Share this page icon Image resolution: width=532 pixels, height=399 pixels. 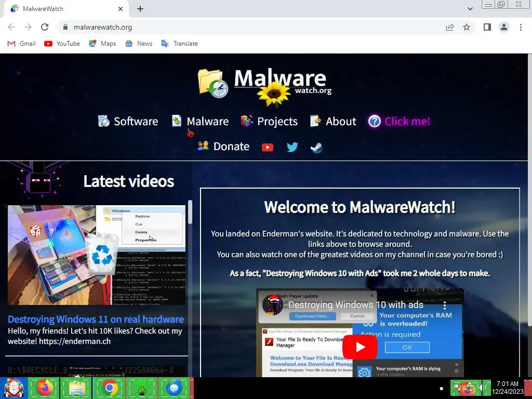450,27
